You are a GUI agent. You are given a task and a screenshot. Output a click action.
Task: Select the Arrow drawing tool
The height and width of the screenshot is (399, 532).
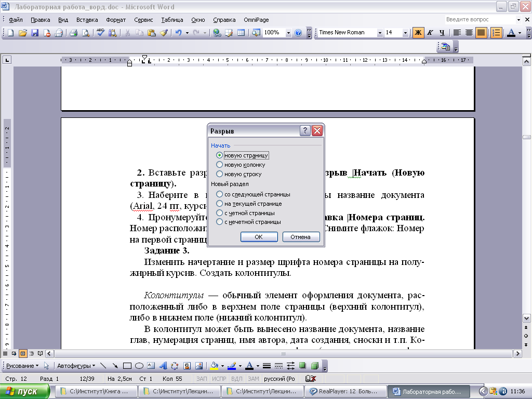(115, 366)
